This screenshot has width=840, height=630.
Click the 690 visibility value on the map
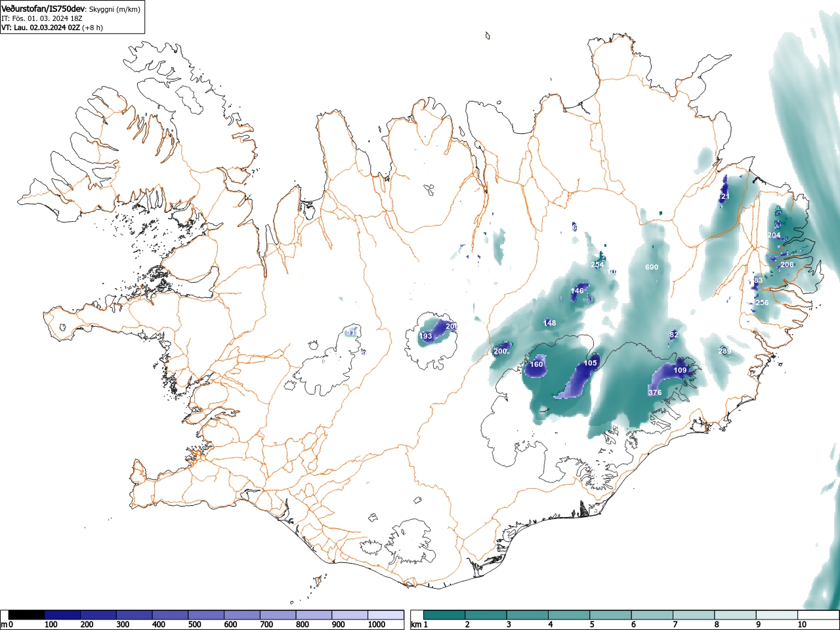[x=652, y=267]
